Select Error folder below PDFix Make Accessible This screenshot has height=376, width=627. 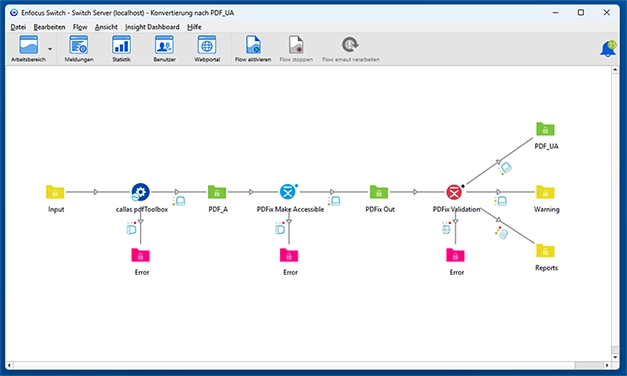289,255
